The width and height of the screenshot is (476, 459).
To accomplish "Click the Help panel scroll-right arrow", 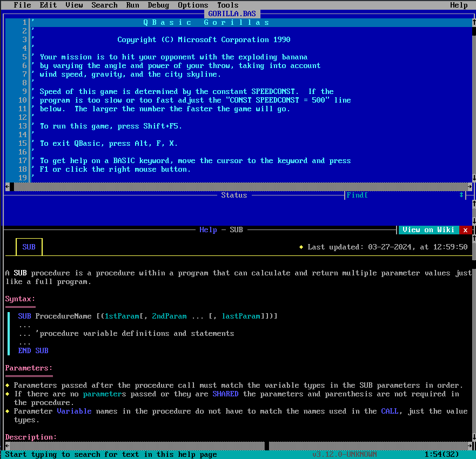I will point(470,446).
